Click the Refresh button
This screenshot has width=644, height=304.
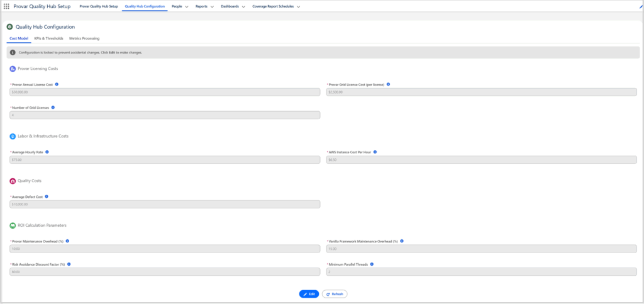coord(335,293)
